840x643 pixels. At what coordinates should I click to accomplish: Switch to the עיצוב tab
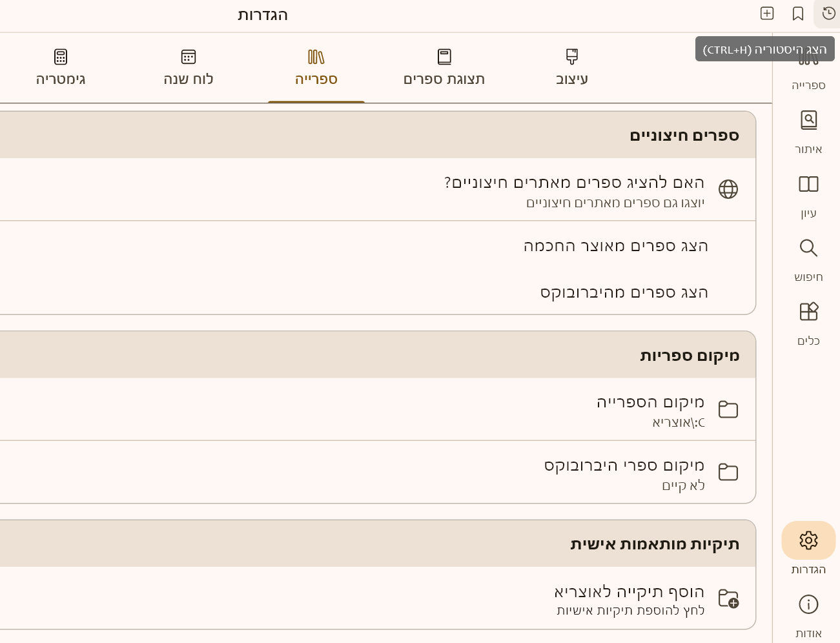click(x=572, y=68)
